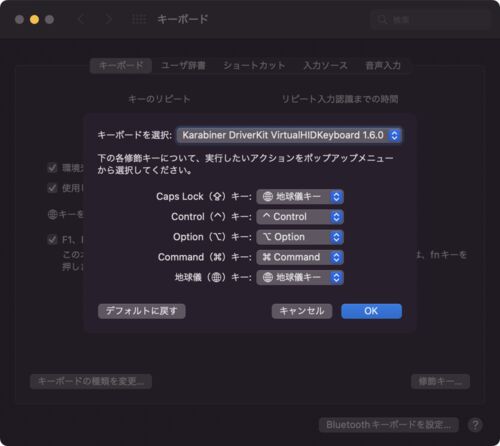Toggle the 使用 checkbox
This screenshot has height=446, width=500.
click(x=52, y=188)
